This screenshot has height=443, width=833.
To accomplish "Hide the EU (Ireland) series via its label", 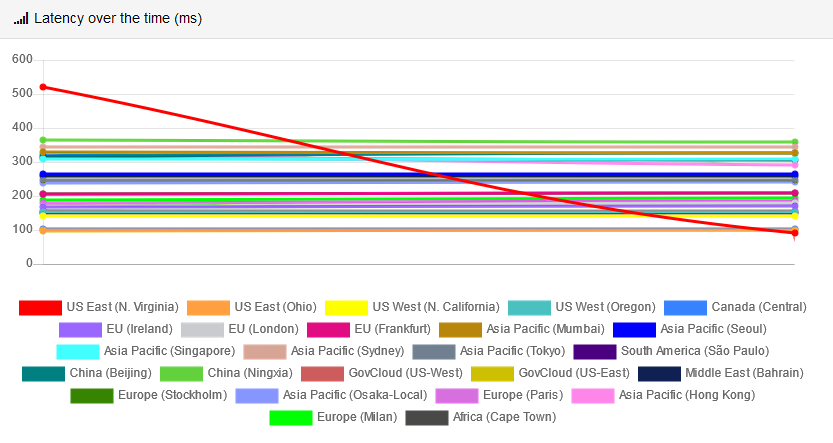I will tap(139, 329).
